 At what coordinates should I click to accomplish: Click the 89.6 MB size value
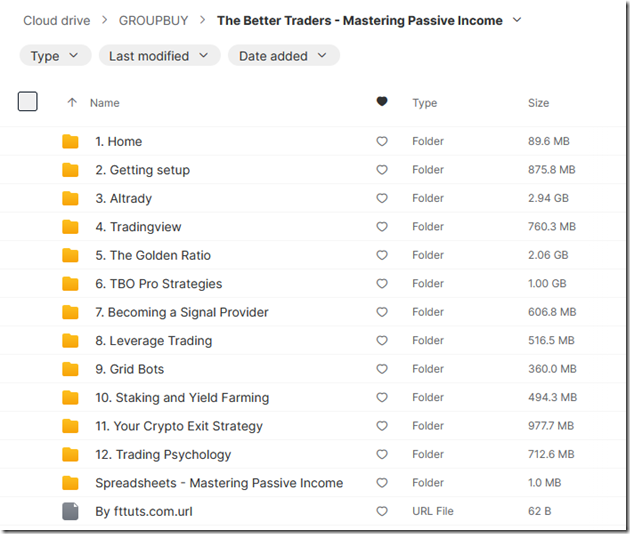549,141
